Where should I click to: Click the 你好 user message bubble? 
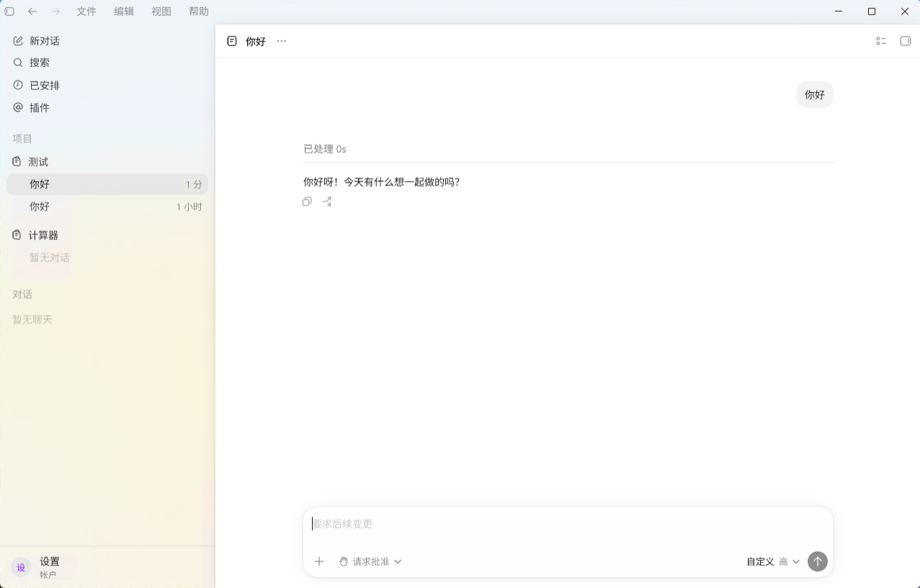pyautogui.click(x=815, y=94)
